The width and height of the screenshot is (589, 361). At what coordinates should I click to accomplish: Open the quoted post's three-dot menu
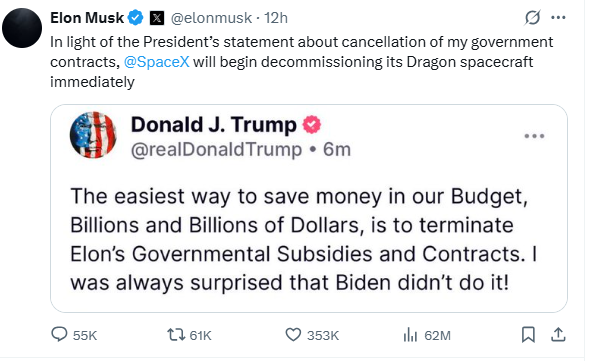coord(534,136)
